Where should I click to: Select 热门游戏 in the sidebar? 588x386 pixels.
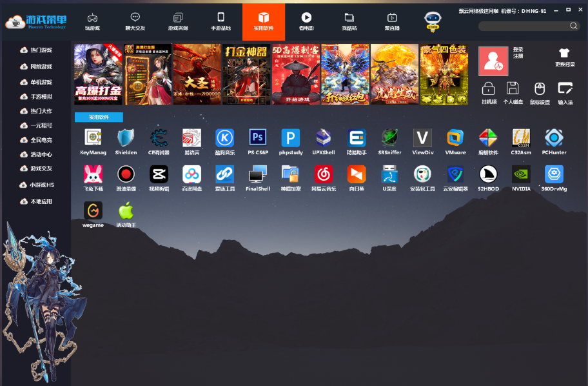click(x=36, y=50)
